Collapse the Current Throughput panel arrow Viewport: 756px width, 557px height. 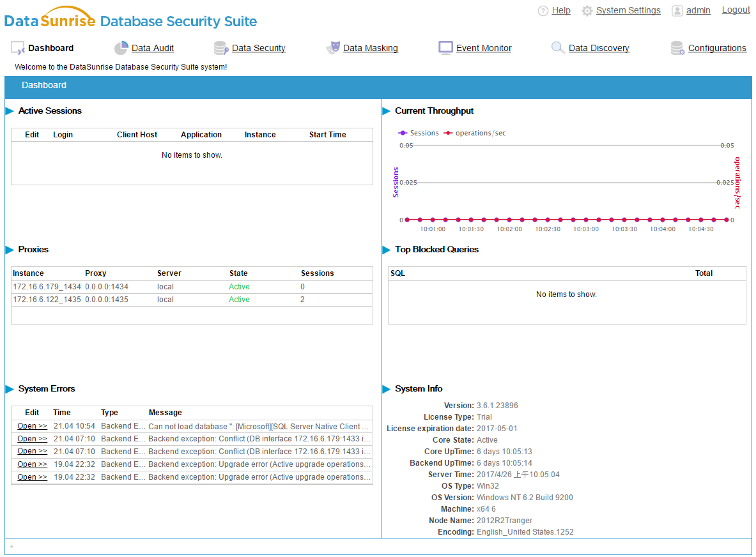click(386, 111)
